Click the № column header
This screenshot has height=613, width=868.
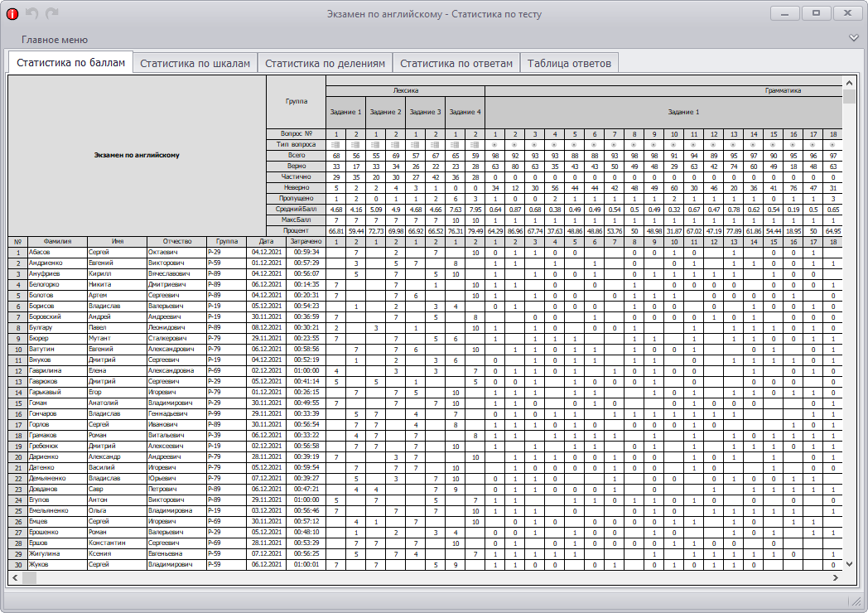click(x=17, y=241)
